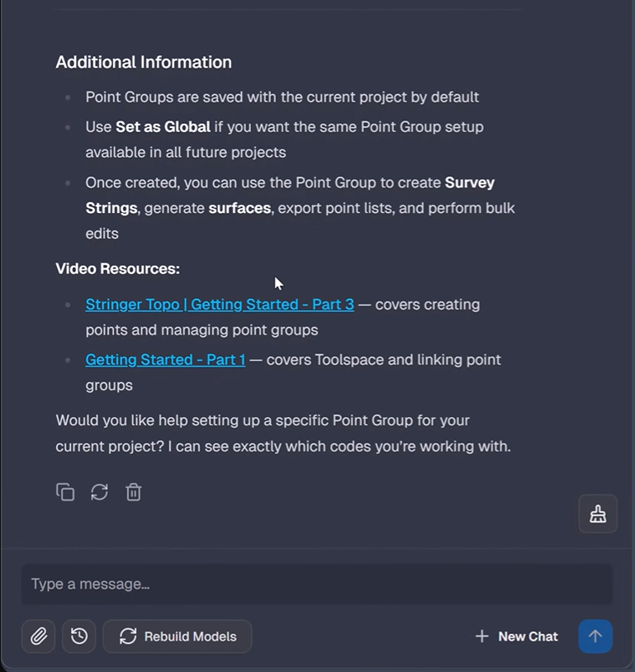
Task: Click the Video Resources heading
Action: pyautogui.click(x=118, y=268)
